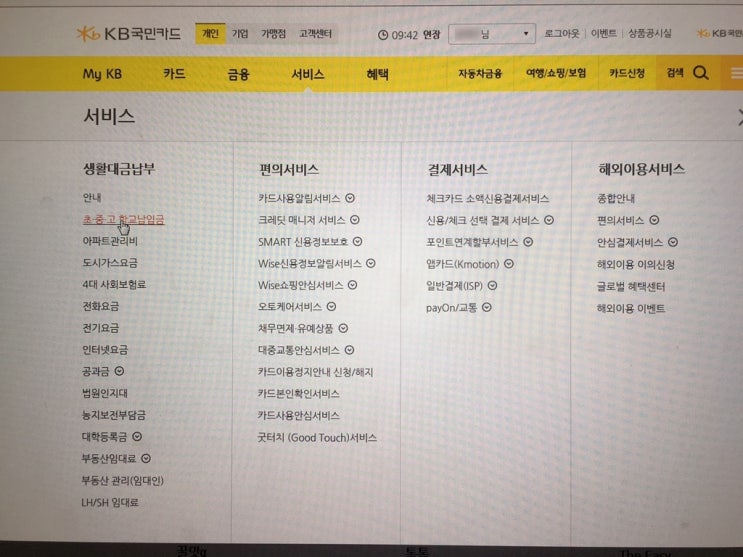Go to 여행/쇼핑/보험

[556, 73]
